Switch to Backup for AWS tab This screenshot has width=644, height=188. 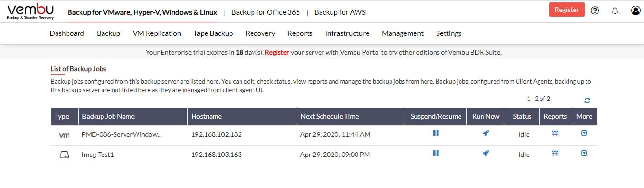coord(340,12)
